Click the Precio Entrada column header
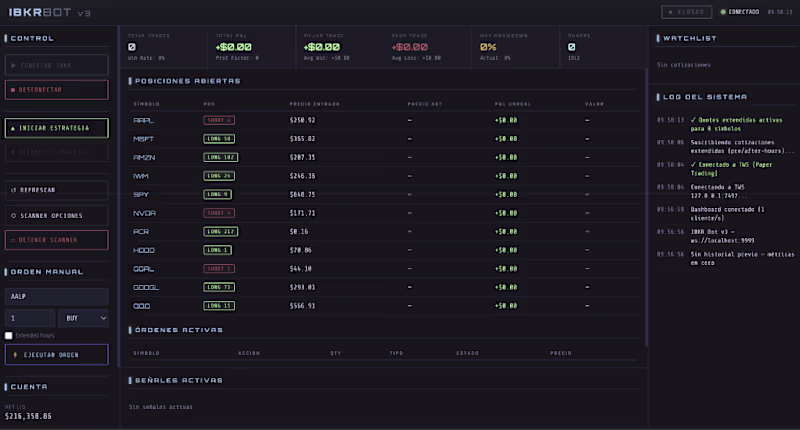Image resolution: width=800 pixels, height=430 pixels. [x=314, y=104]
